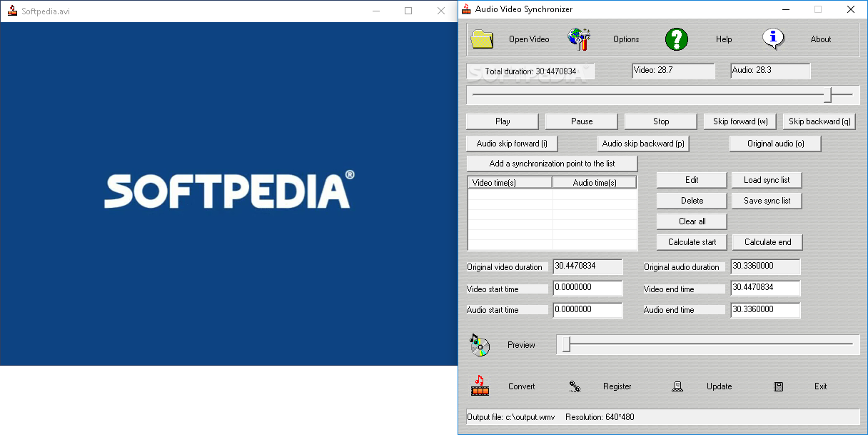Screen dimensions: 868x435
Task: Close the Softpedia.avi video window
Action: click(x=441, y=11)
